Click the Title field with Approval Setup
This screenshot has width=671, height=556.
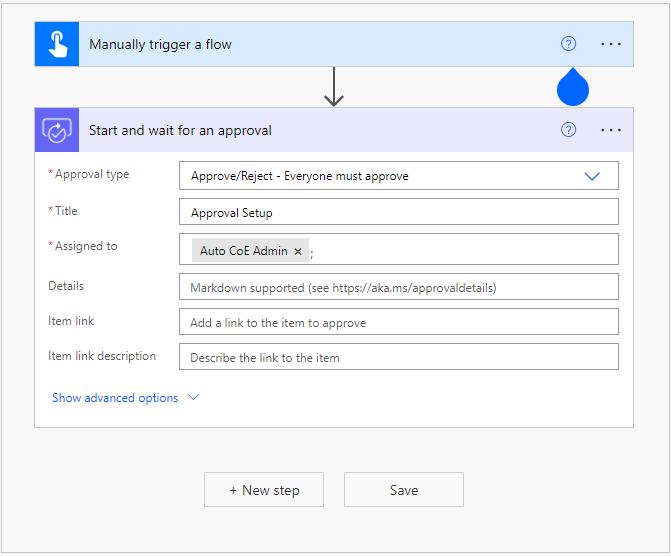point(398,211)
